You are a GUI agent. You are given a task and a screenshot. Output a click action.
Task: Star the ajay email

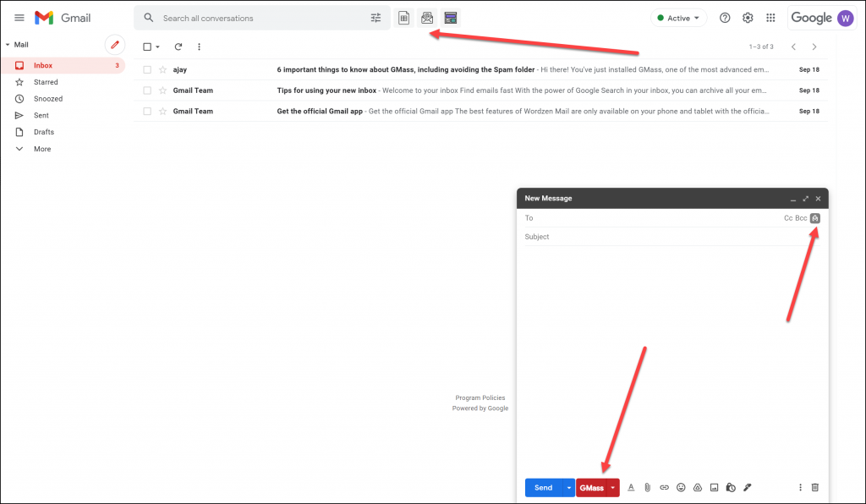click(x=162, y=69)
